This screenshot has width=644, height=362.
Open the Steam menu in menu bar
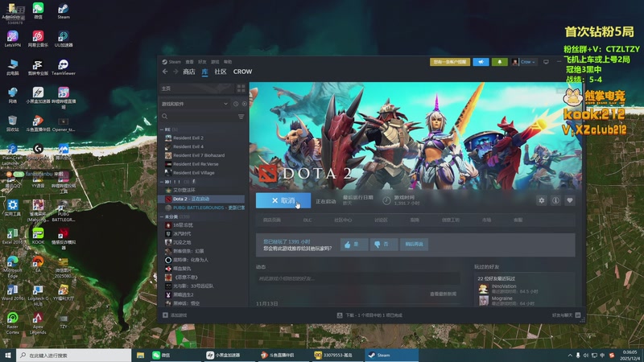(x=171, y=62)
